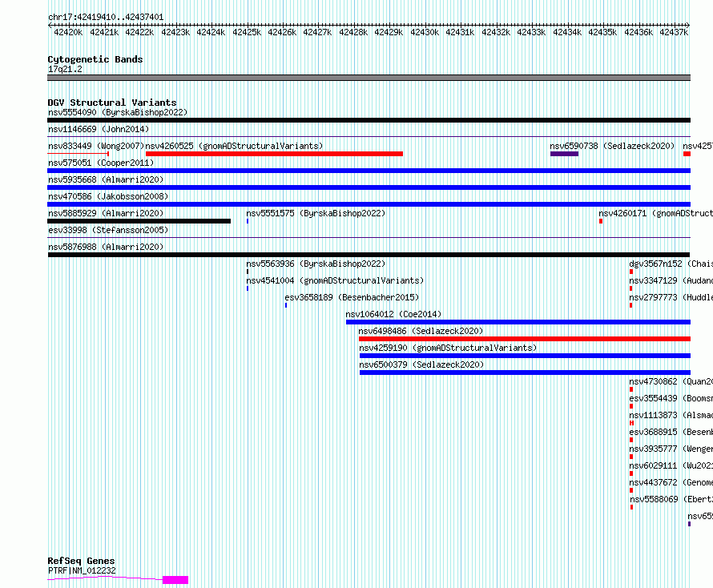Image resolution: width=713 pixels, height=588 pixels.
Task: Open the nsv5935668 (Almarri2020) label
Action: (106, 179)
